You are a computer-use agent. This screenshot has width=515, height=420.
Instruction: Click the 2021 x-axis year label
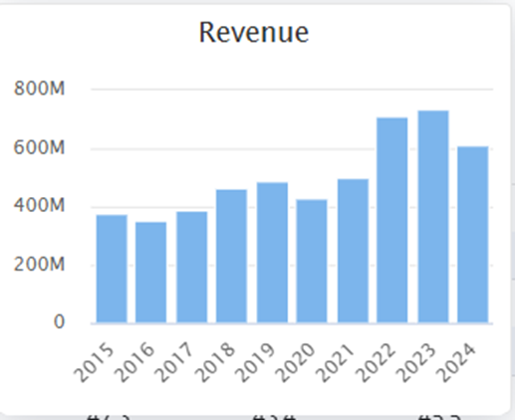point(335,362)
